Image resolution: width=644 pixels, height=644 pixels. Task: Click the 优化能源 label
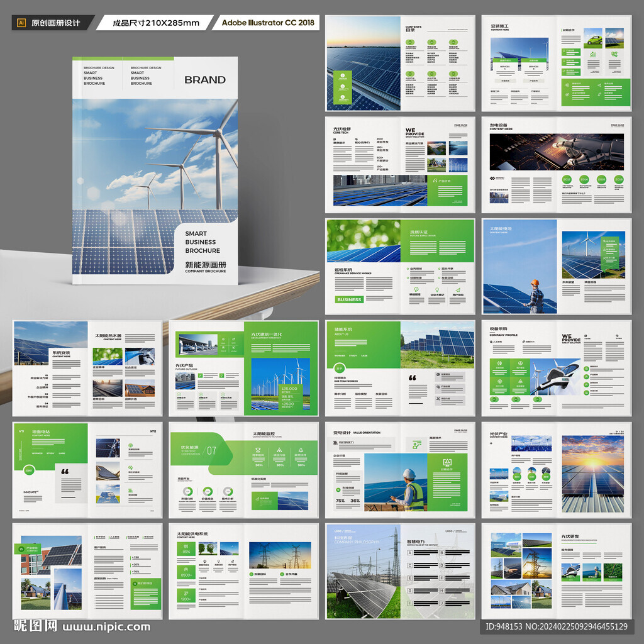(190, 447)
